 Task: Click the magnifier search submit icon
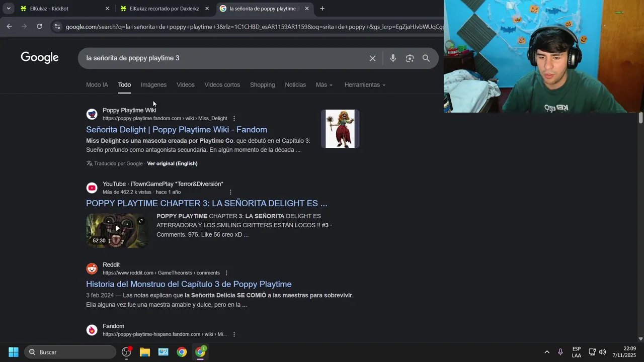tap(426, 58)
